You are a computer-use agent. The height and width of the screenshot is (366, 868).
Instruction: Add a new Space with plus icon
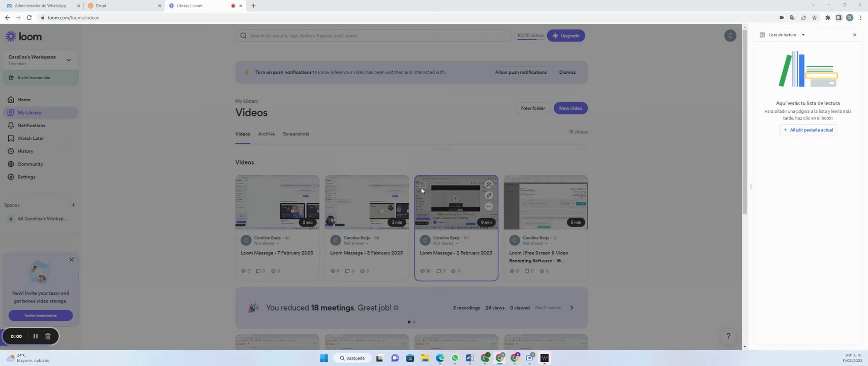[73, 205]
